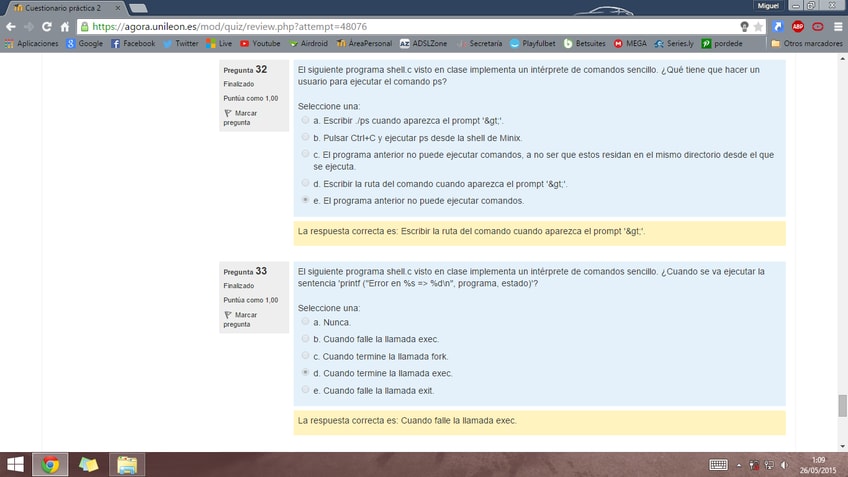Screen dimensions: 848x477
Task: Select option d. Escribir la ruta del comando
Action: click(306, 183)
